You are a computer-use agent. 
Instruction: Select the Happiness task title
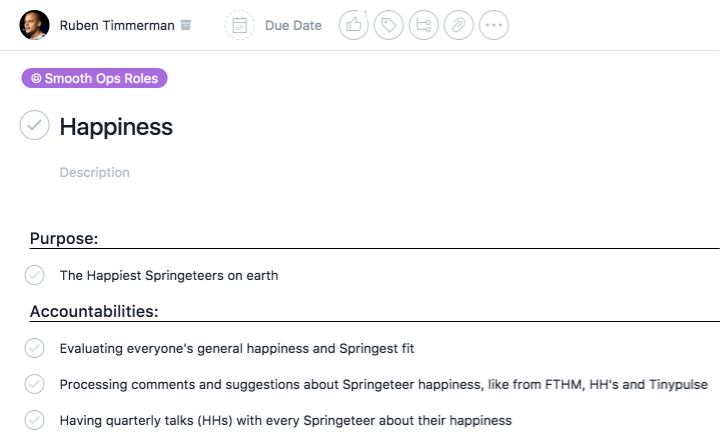tap(116, 127)
